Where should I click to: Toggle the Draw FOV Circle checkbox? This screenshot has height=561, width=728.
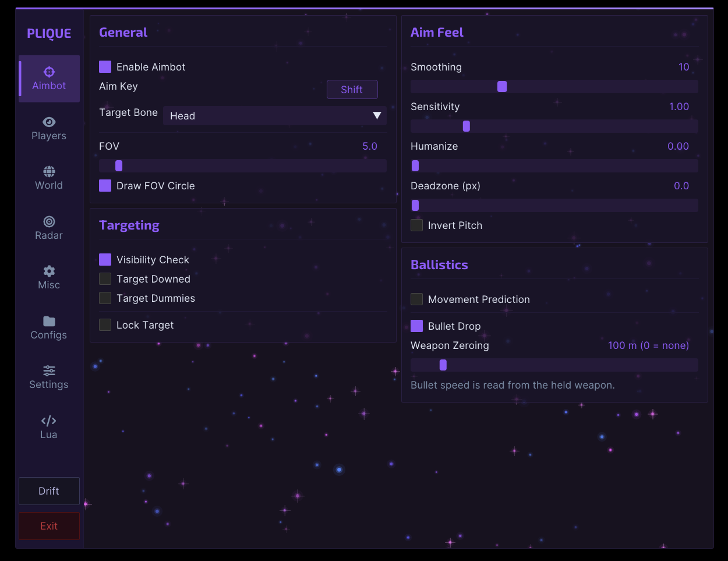105,185
